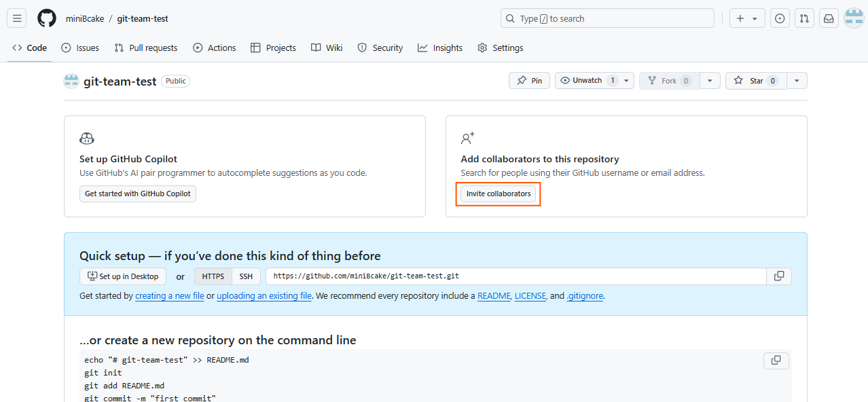Click the Fork button
Image resolution: width=868 pixels, height=402 pixels.
[x=670, y=81]
